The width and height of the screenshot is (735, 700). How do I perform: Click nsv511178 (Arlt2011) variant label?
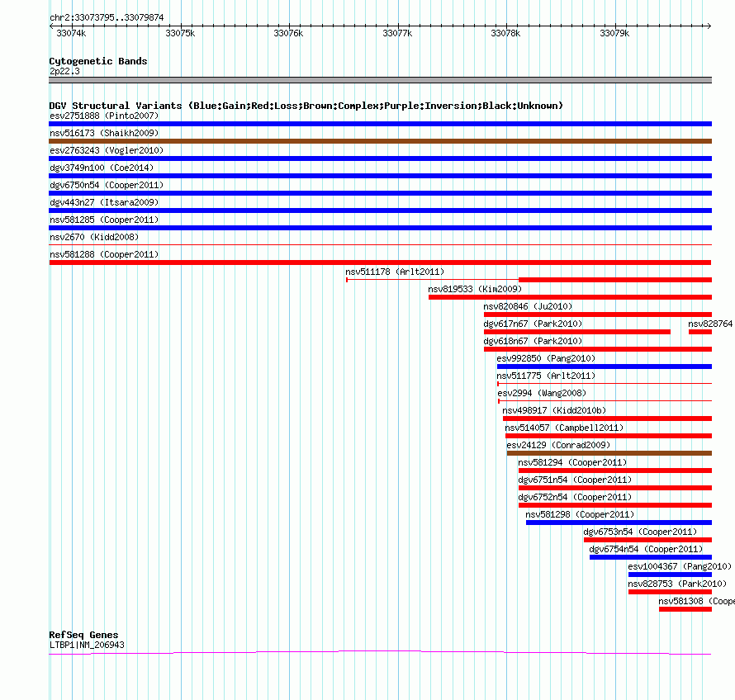pos(395,272)
